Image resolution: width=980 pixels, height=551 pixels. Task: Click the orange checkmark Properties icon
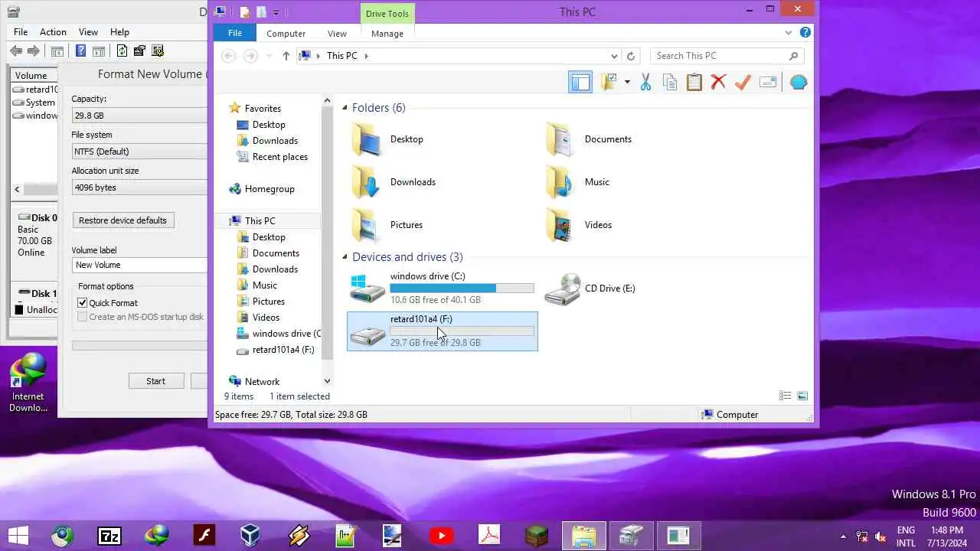click(743, 82)
